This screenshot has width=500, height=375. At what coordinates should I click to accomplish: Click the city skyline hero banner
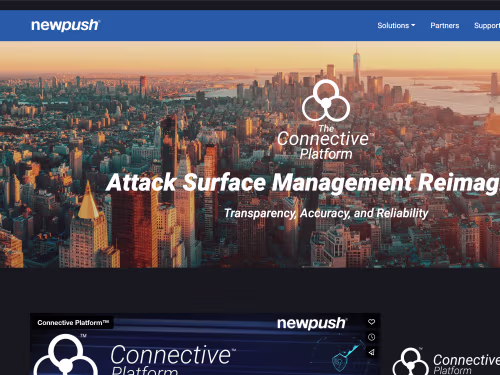coord(250,154)
